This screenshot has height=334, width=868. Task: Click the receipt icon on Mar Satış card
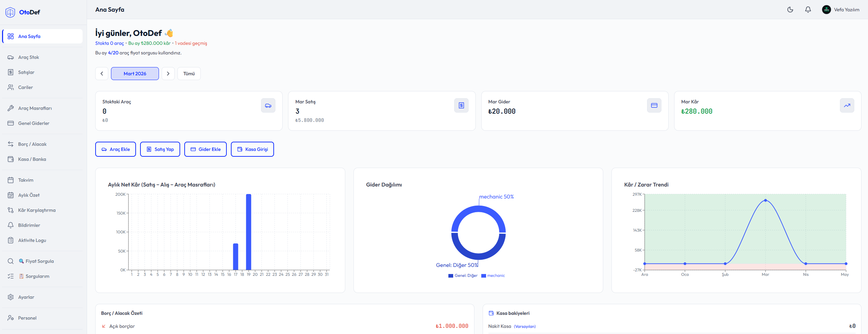coord(461,105)
